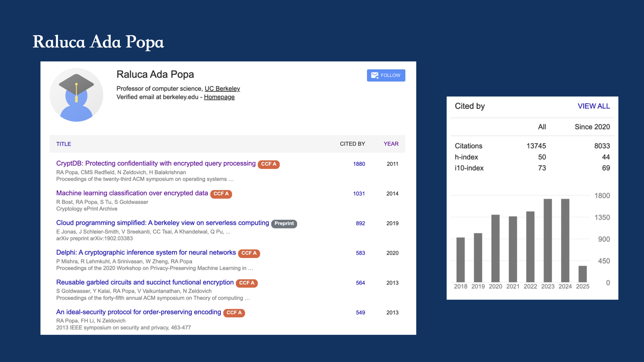The height and width of the screenshot is (362, 644).
Task: Sort publications by the YEAR column header
Action: point(391,144)
